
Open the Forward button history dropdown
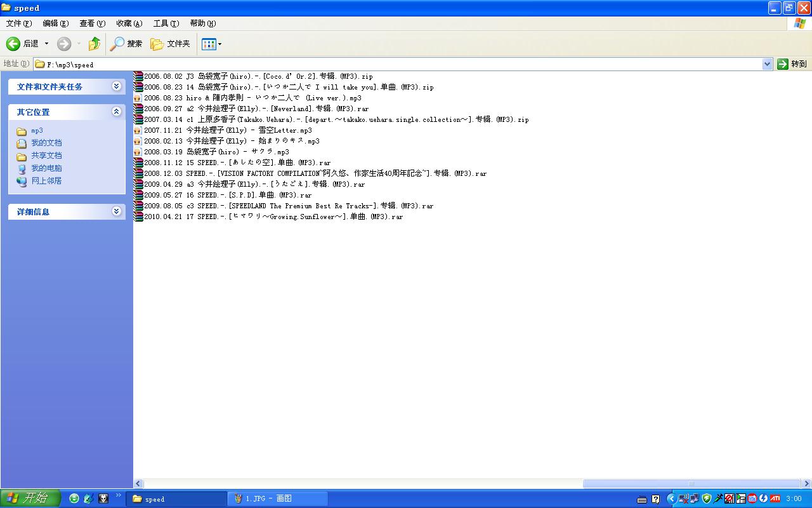coord(79,44)
